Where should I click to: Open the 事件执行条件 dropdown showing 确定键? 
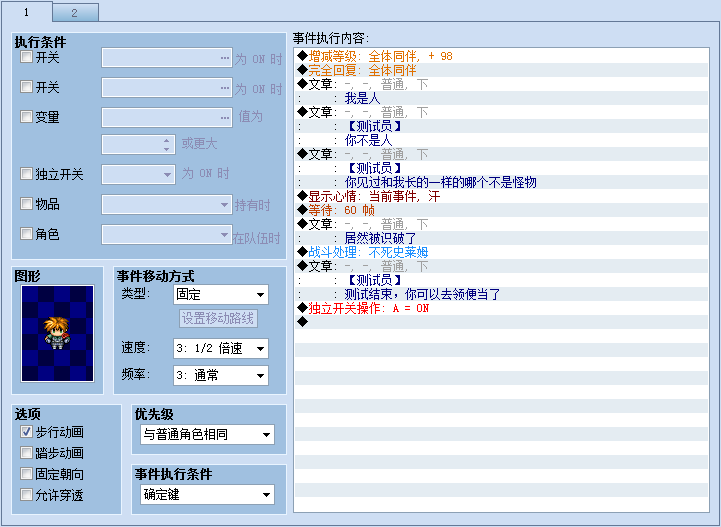207,495
